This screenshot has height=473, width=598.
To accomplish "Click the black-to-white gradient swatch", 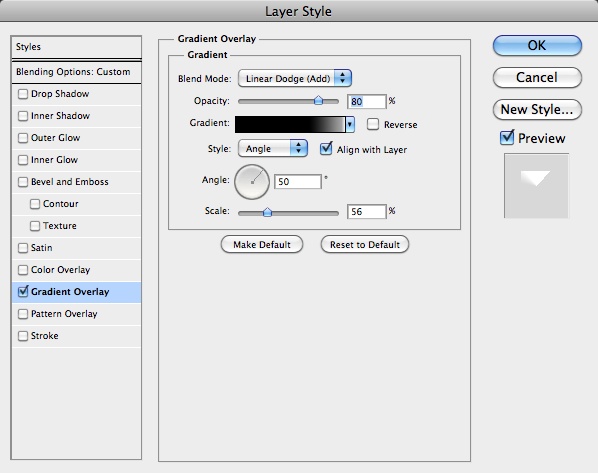I will [290, 124].
